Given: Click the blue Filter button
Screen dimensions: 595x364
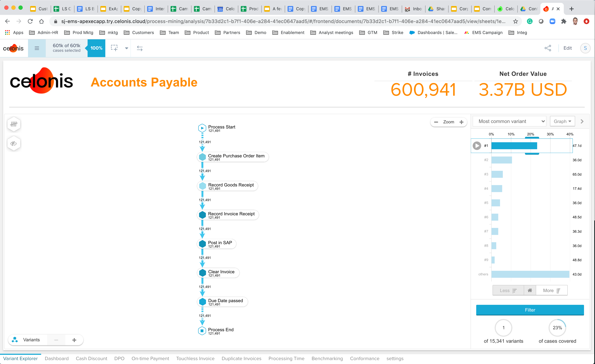Looking at the screenshot, I should [x=530, y=310].
